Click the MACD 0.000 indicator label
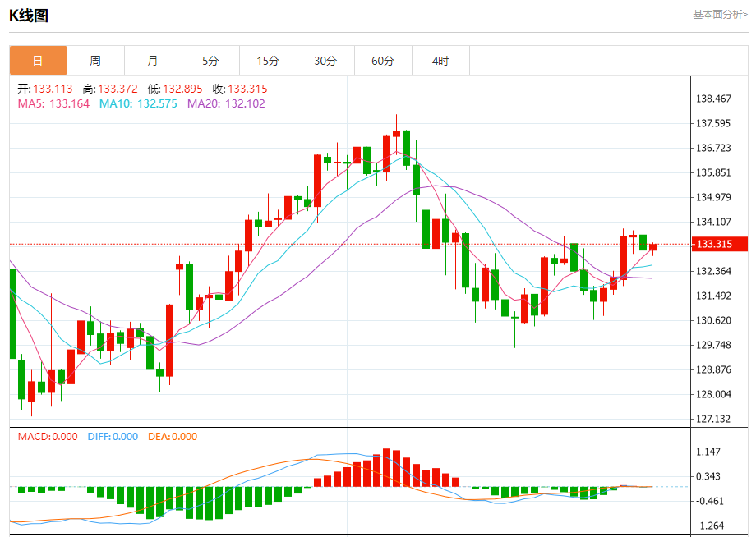Screen dimensions: 756x537 pyautogui.click(x=48, y=437)
